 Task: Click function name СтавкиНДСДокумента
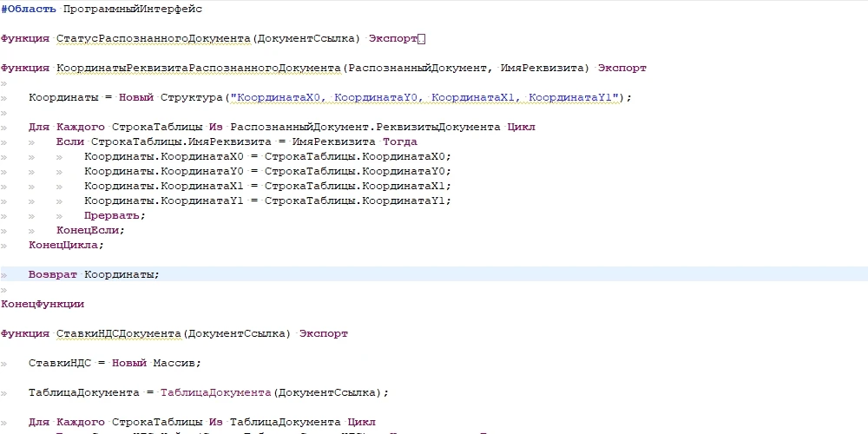click(119, 333)
